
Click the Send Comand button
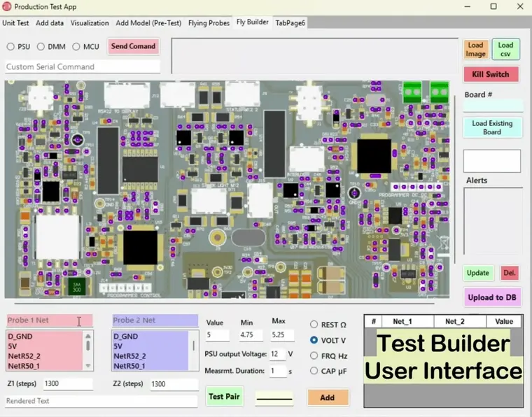[133, 46]
